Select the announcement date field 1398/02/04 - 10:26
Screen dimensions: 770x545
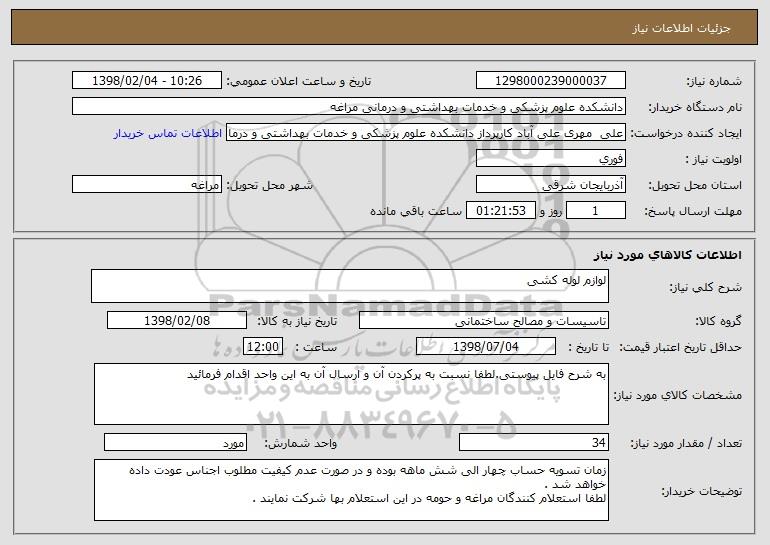click(x=147, y=80)
